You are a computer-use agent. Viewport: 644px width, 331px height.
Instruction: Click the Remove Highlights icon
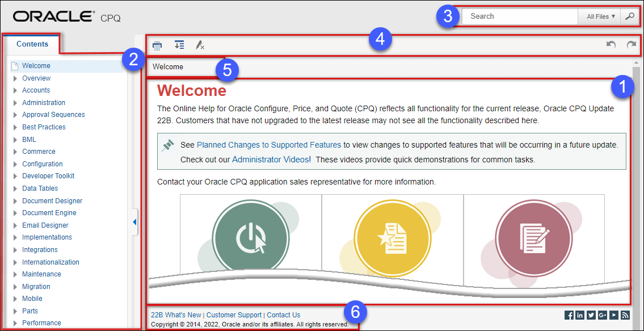(x=200, y=45)
